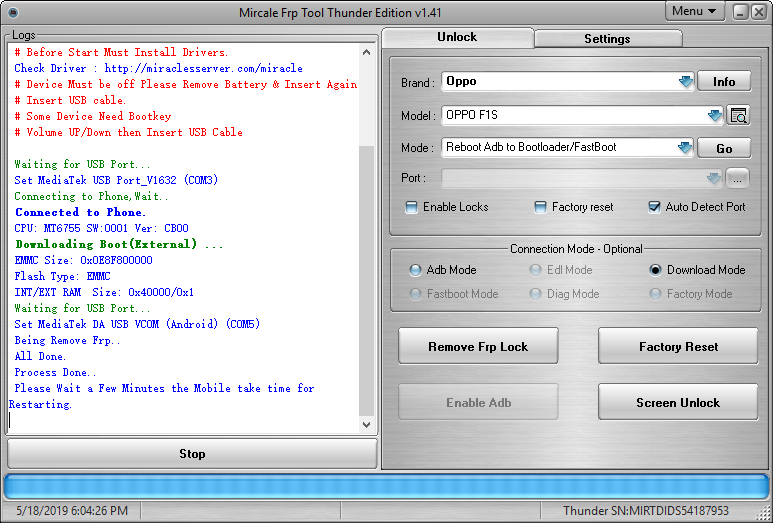Close the Mircale Frp Tool window

click(758, 12)
